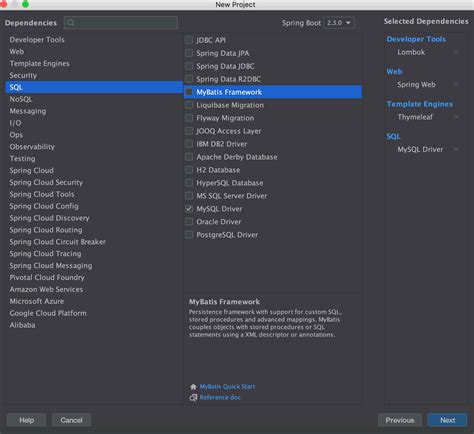Click the green macOS maximize window button

25,4
